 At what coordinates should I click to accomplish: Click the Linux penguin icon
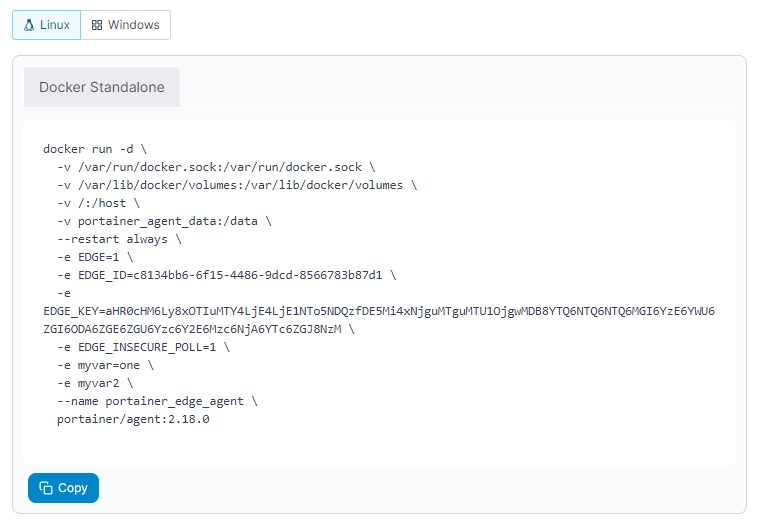pyautogui.click(x=28, y=25)
